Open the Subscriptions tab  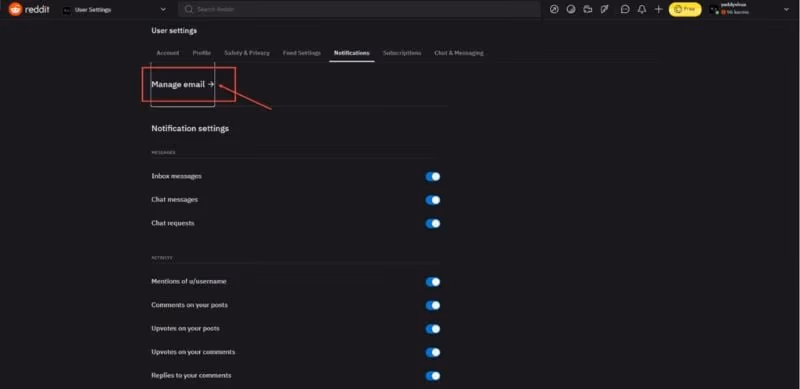[402, 53]
